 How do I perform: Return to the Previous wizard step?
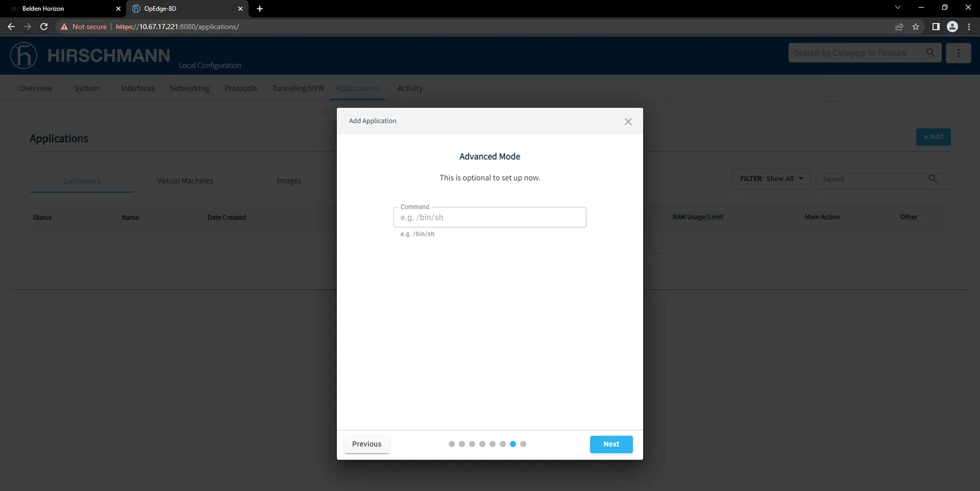point(367,444)
